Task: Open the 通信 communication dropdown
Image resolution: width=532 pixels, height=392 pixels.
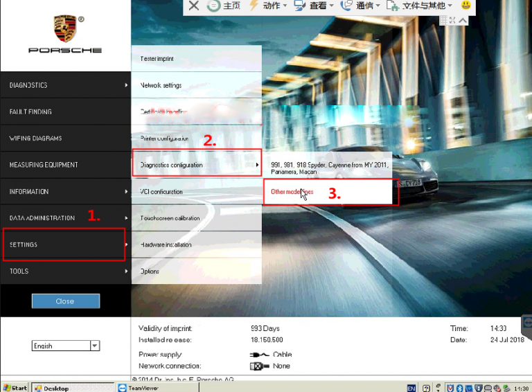Action: pyautogui.click(x=360, y=6)
